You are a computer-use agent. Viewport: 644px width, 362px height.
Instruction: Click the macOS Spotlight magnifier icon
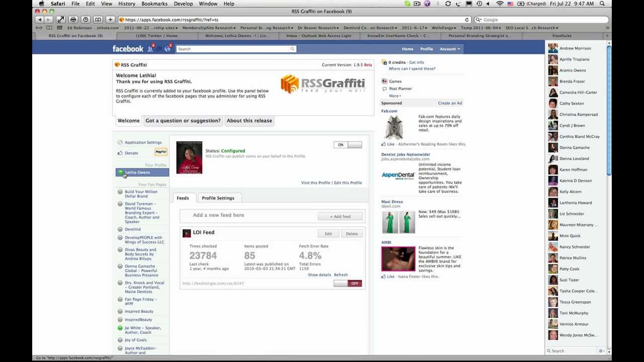tap(602, 4)
